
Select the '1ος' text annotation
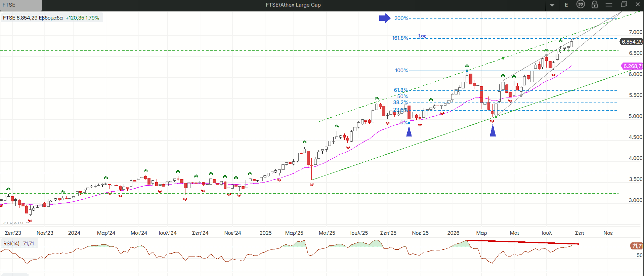pyautogui.click(x=422, y=36)
